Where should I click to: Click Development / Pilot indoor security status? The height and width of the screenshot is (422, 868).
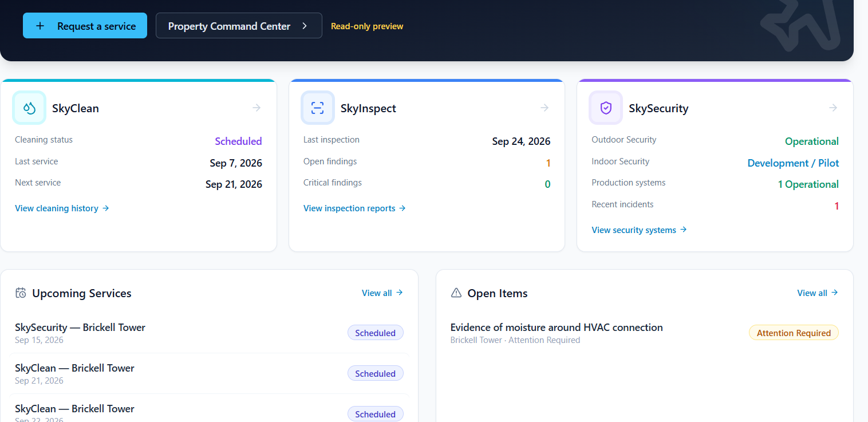(x=793, y=163)
